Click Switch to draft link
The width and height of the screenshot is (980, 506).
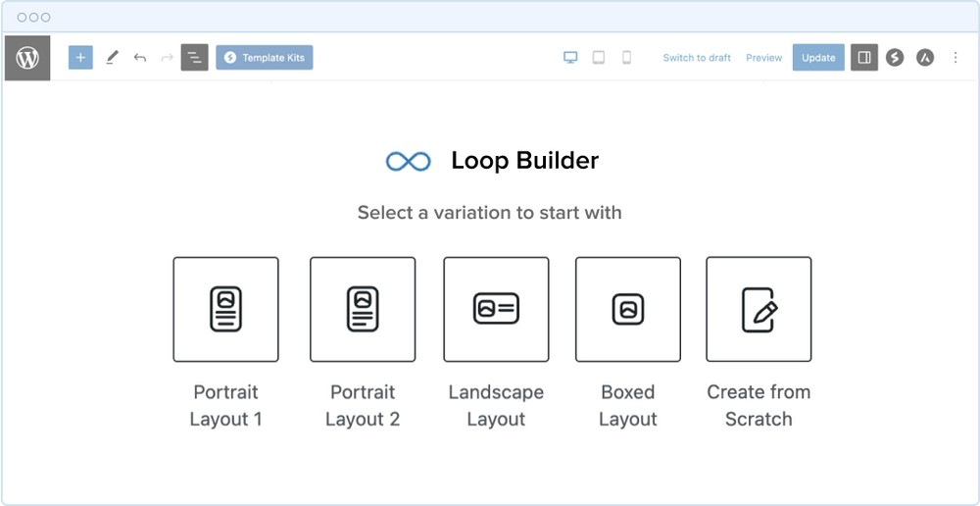tap(697, 58)
